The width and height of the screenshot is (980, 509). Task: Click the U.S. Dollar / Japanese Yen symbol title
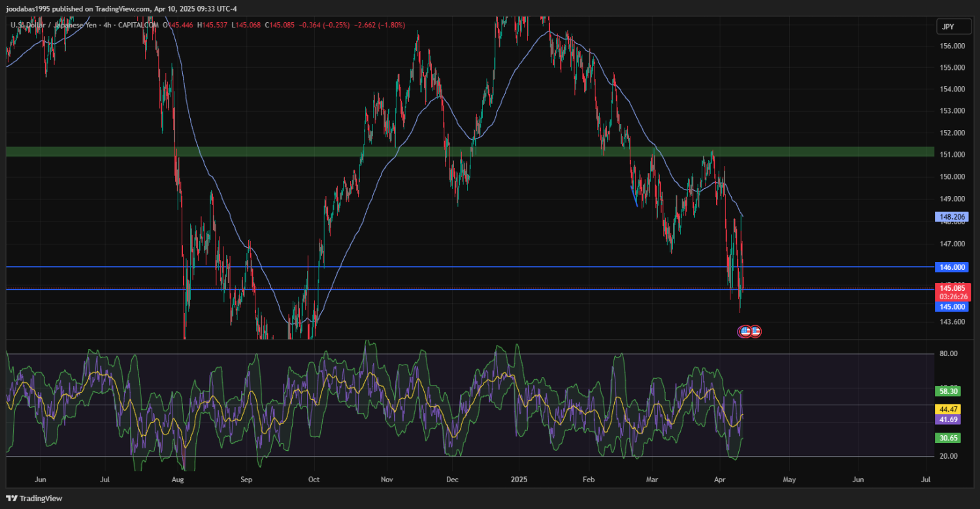pyautogui.click(x=57, y=25)
